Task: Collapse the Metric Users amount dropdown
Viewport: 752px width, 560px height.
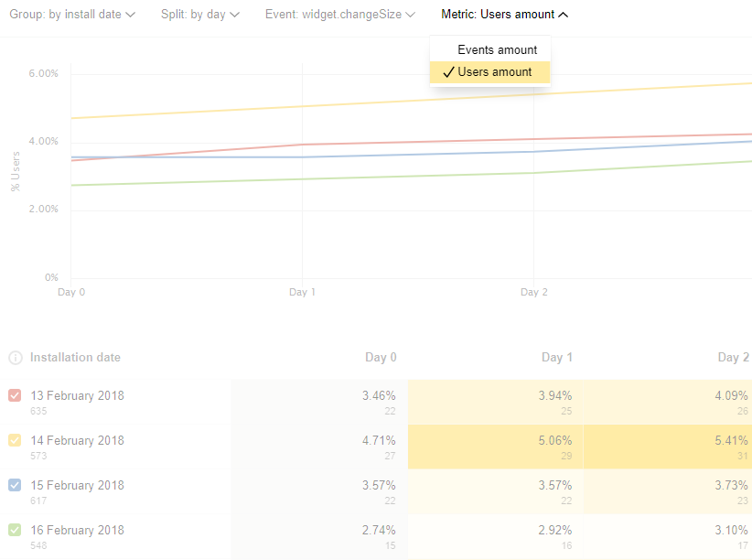Action: [504, 15]
